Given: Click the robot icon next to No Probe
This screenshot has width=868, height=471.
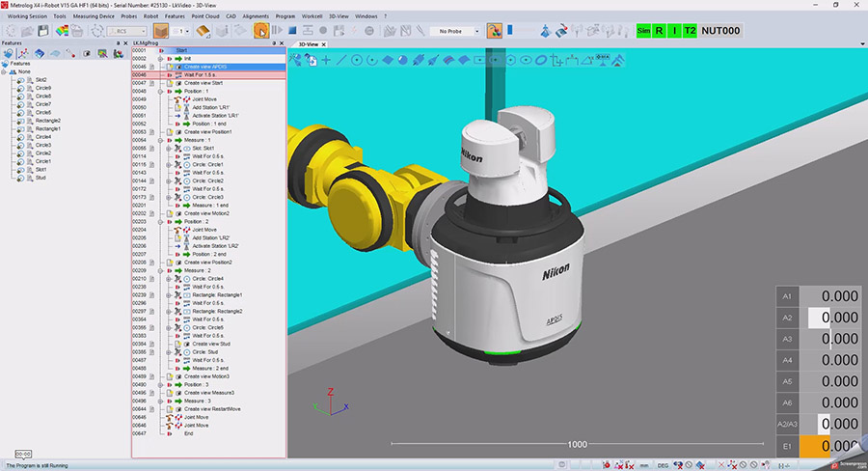Looking at the screenshot, I should 494,31.
